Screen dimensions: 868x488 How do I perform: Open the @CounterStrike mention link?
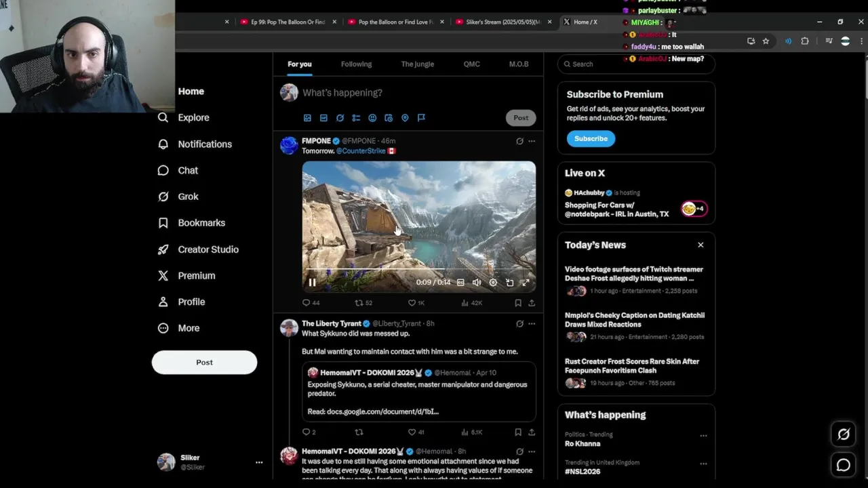coord(361,151)
